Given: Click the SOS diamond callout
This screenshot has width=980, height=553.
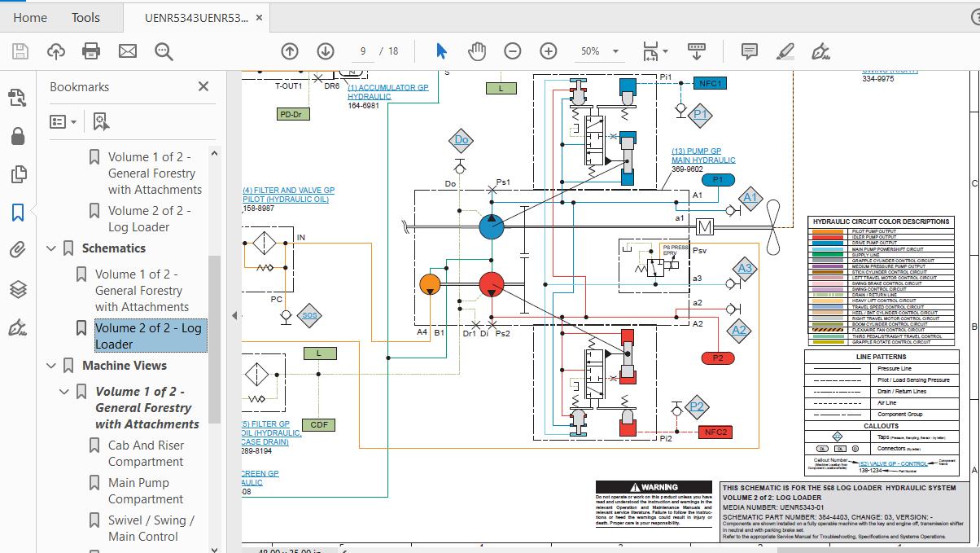Looking at the screenshot, I should point(310,316).
